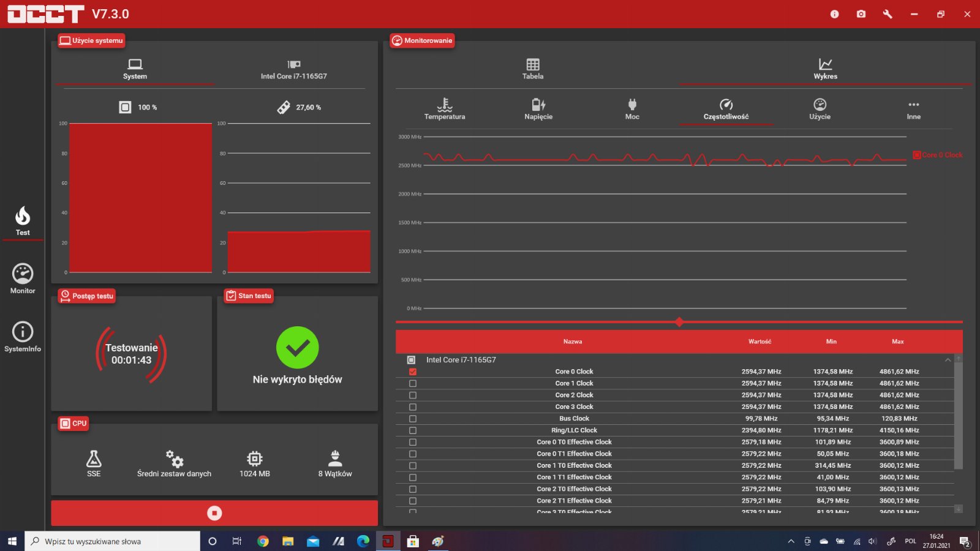The width and height of the screenshot is (980, 551).
Task: Sort table by Min column
Action: coord(831,342)
